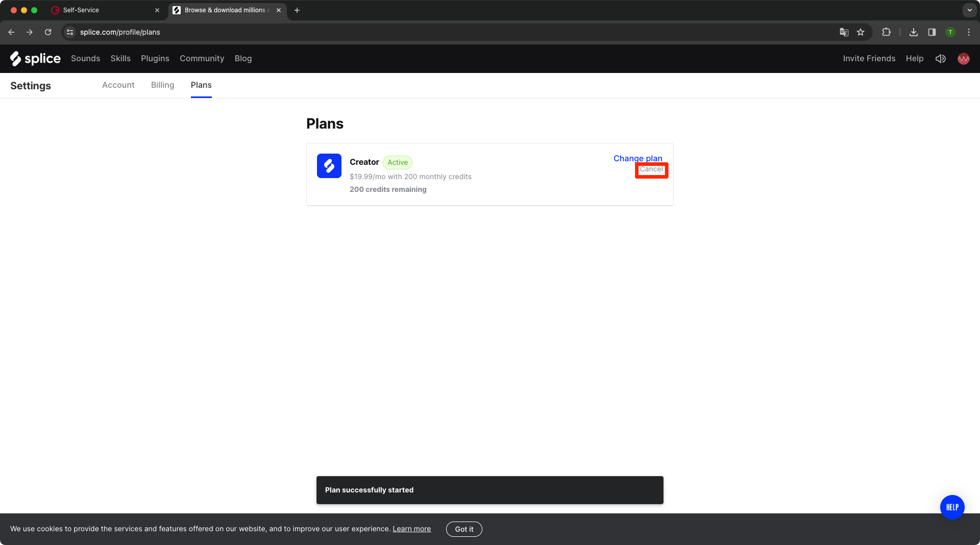Open the volume speaker icon

point(940,59)
